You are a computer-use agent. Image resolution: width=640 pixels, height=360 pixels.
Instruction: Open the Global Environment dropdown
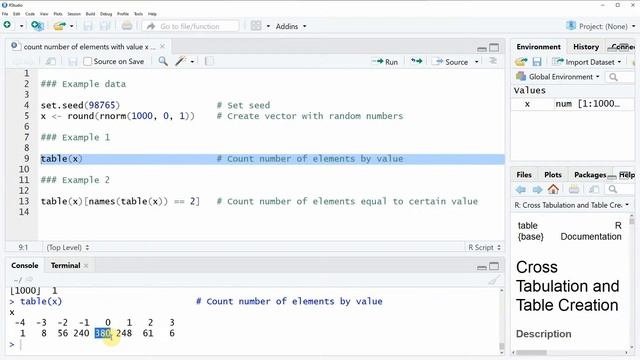click(x=558, y=77)
